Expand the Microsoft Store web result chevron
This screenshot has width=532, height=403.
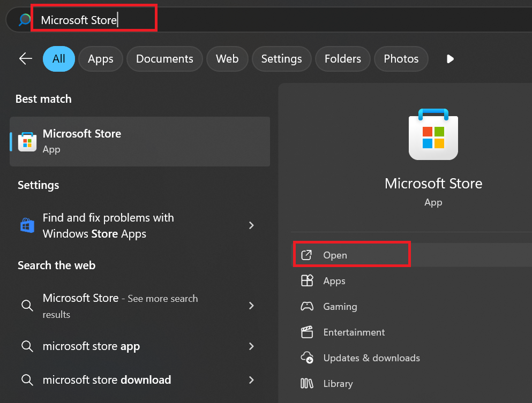[251, 306]
